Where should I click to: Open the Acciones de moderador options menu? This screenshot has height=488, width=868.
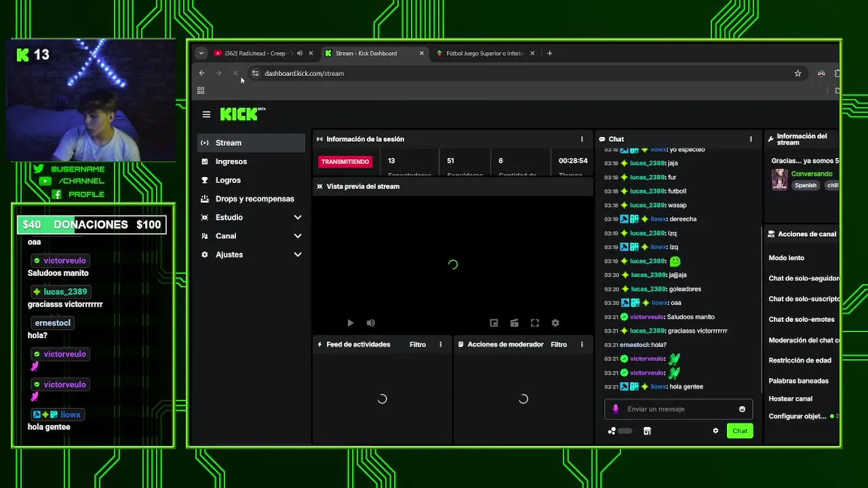(x=581, y=344)
